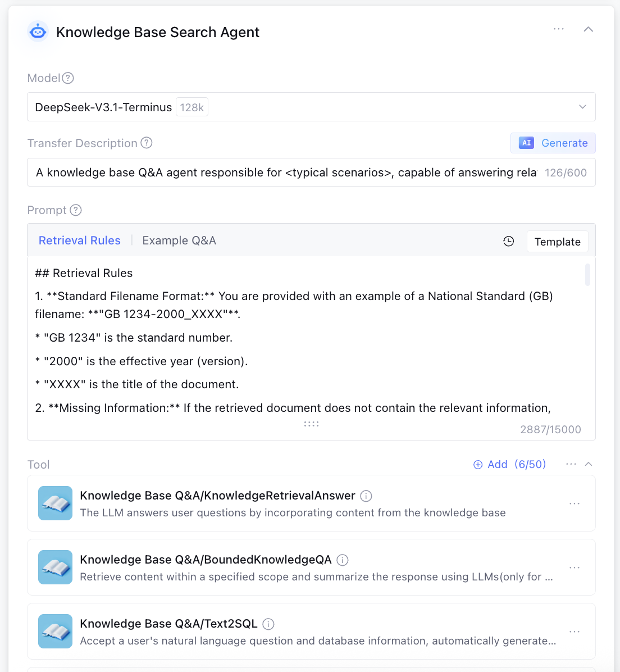Screen dimensions: 620x672
Task: Open agent header more options menu
Action: coord(559,29)
